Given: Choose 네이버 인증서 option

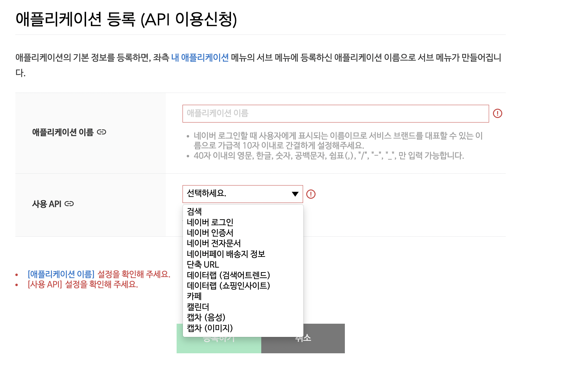Looking at the screenshot, I should pyautogui.click(x=243, y=233).
